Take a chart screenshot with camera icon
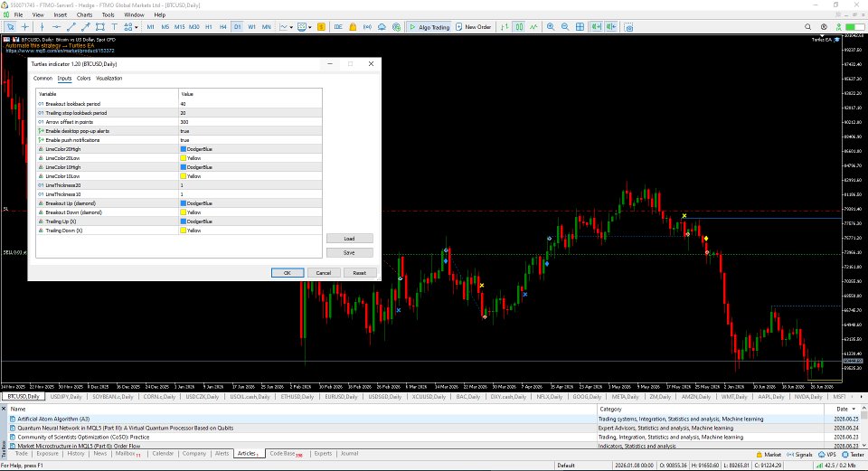The width and height of the screenshot is (868, 471). tap(629, 26)
